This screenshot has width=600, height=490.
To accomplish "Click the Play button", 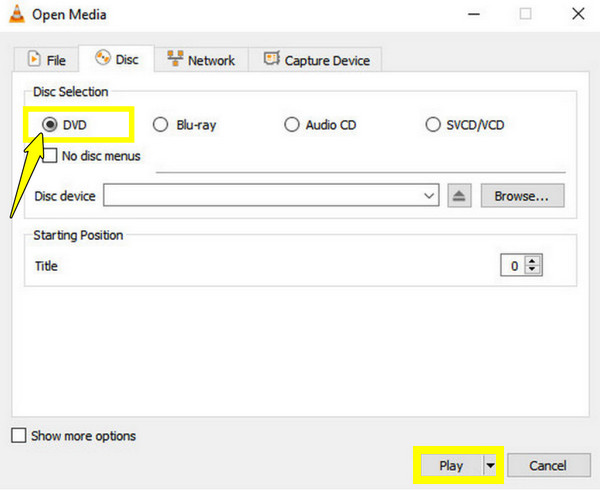I will point(451,466).
